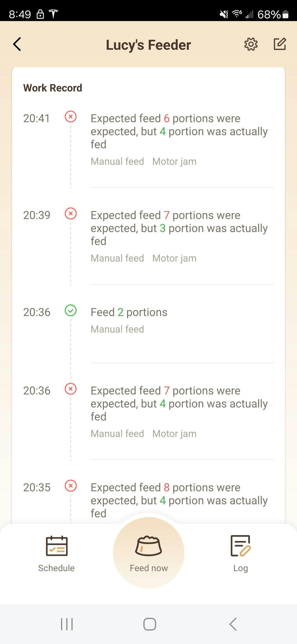Tap the edit pencil icon
The image size is (297, 644).
click(279, 44)
